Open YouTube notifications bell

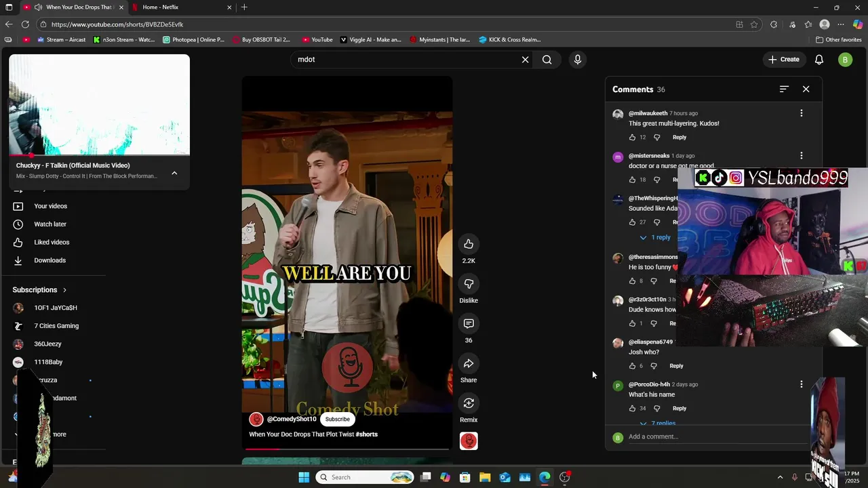(x=819, y=60)
